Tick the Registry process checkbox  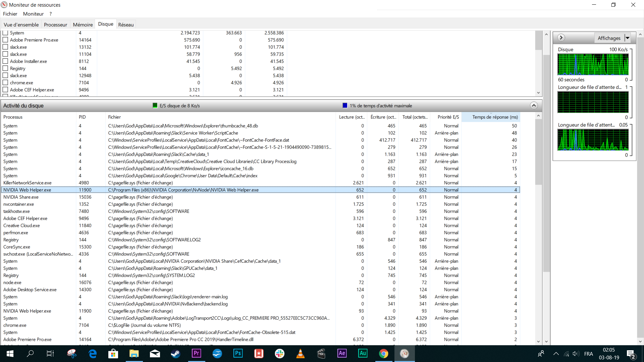tap(5, 68)
